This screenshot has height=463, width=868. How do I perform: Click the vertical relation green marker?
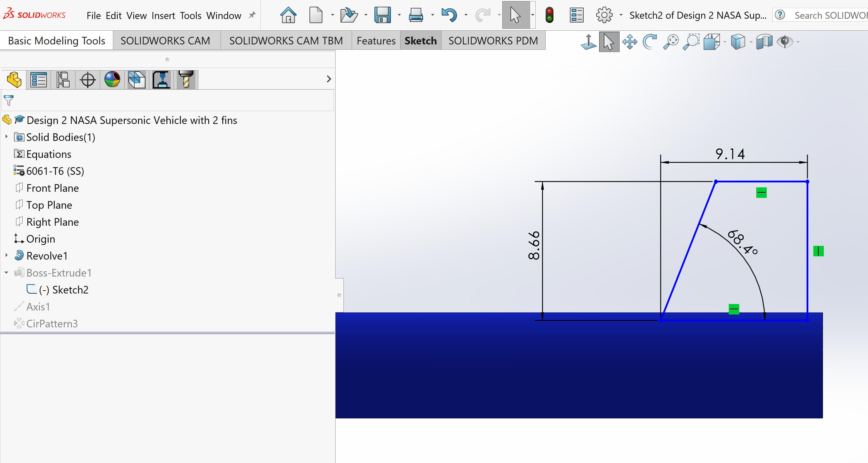coord(819,251)
